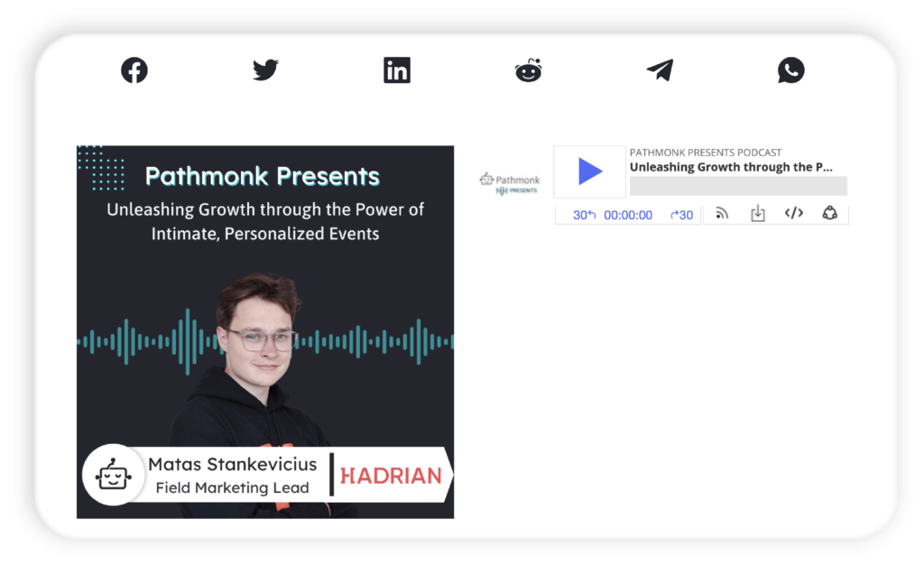The height and width of the screenshot is (566, 924).
Task: Click the Pathmonk Presents logo by player
Action: click(x=510, y=183)
